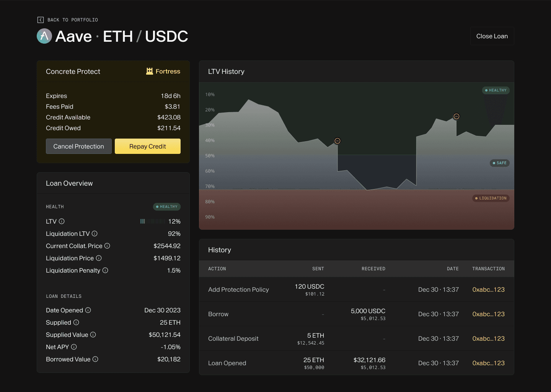Viewport: 551px width, 392px height.
Task: Open transaction link for Collateral Deposit
Action: coord(488,338)
